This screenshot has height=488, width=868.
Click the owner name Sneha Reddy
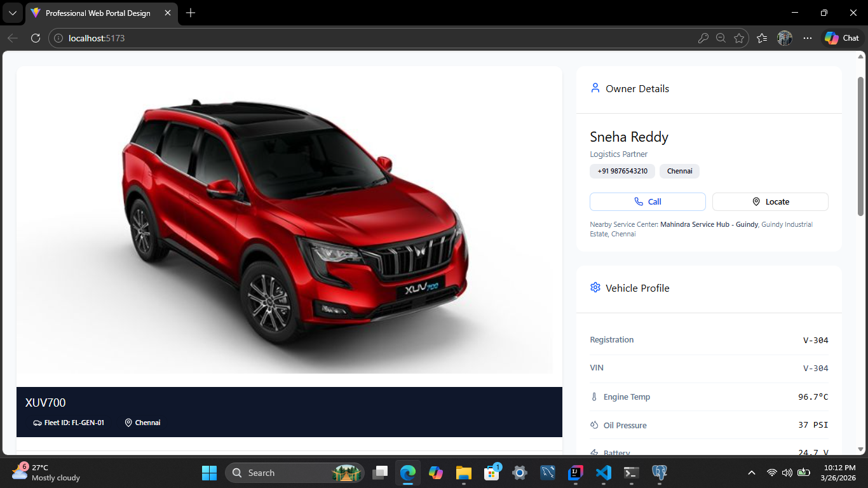coord(629,137)
